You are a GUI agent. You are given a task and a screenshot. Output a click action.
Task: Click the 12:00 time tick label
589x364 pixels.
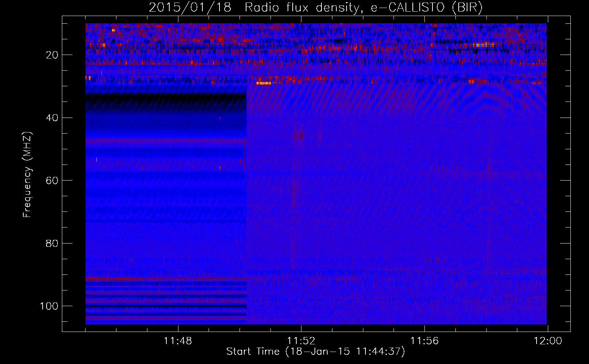click(548, 341)
